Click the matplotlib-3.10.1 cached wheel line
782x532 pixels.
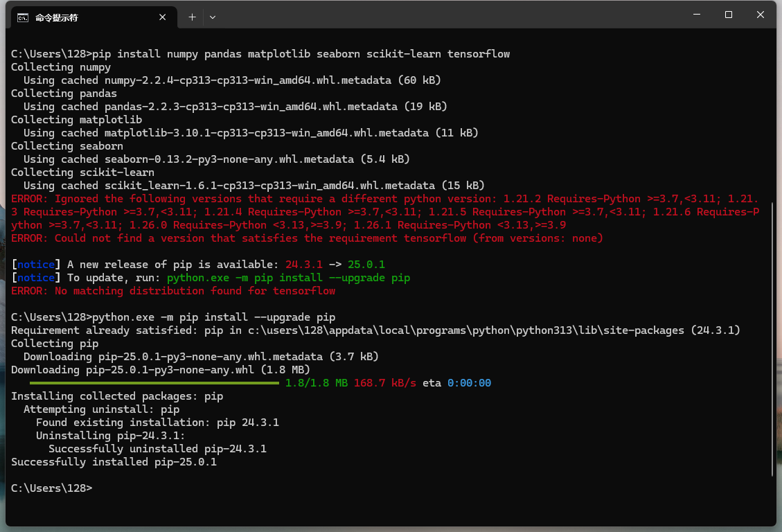(251, 133)
